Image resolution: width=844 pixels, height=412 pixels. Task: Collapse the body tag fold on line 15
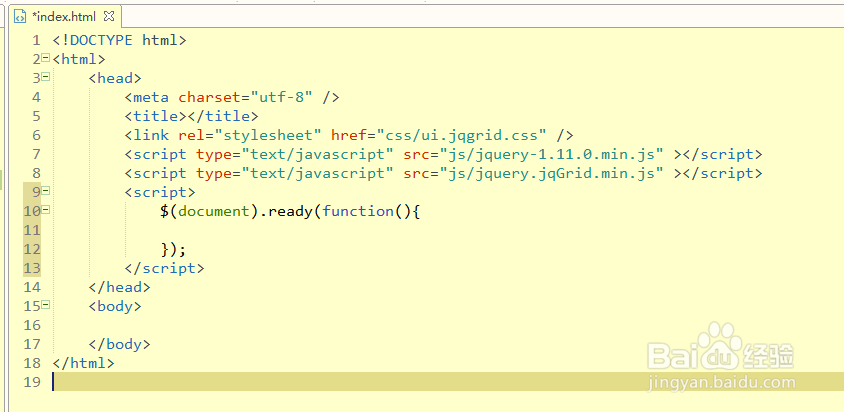pos(46,305)
